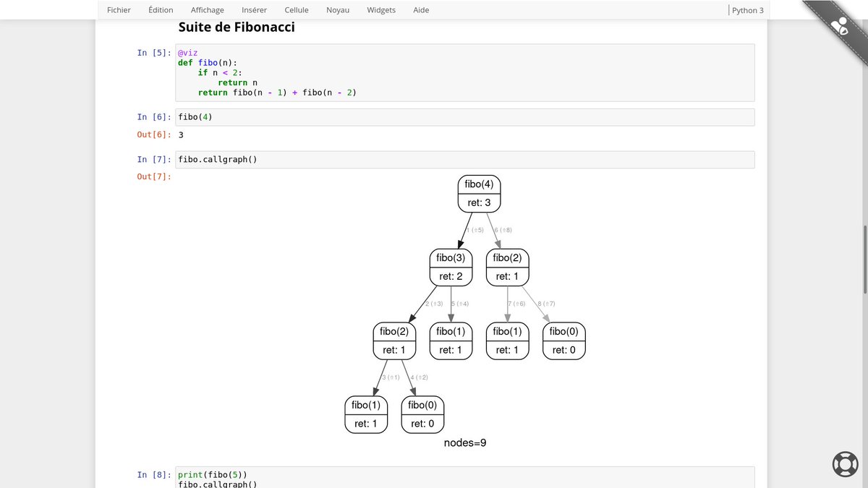Open the Édition menu

pos(161,10)
